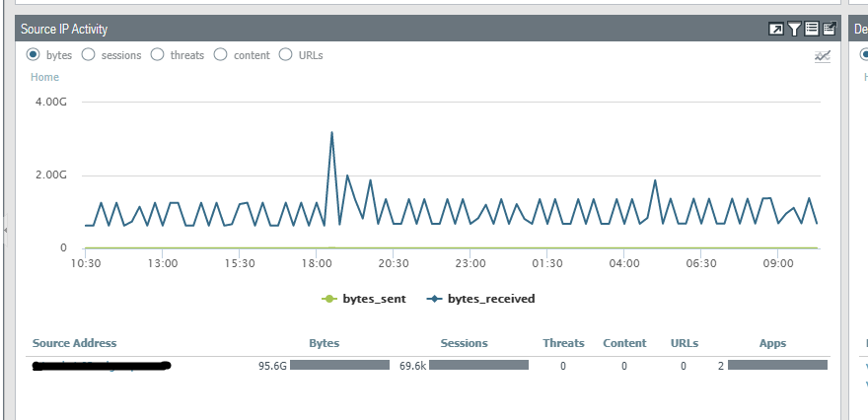
Task: Select the sessions radio button
Action: point(89,55)
